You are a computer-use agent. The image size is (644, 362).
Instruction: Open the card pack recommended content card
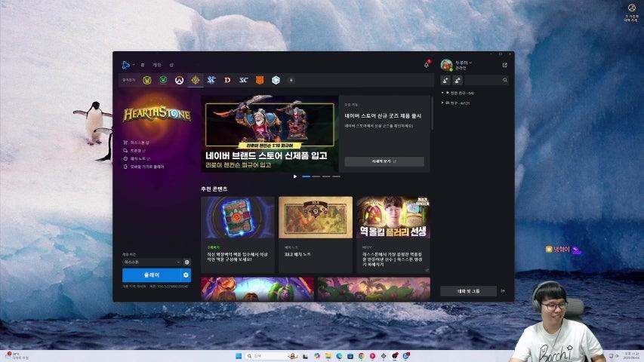tap(238, 235)
